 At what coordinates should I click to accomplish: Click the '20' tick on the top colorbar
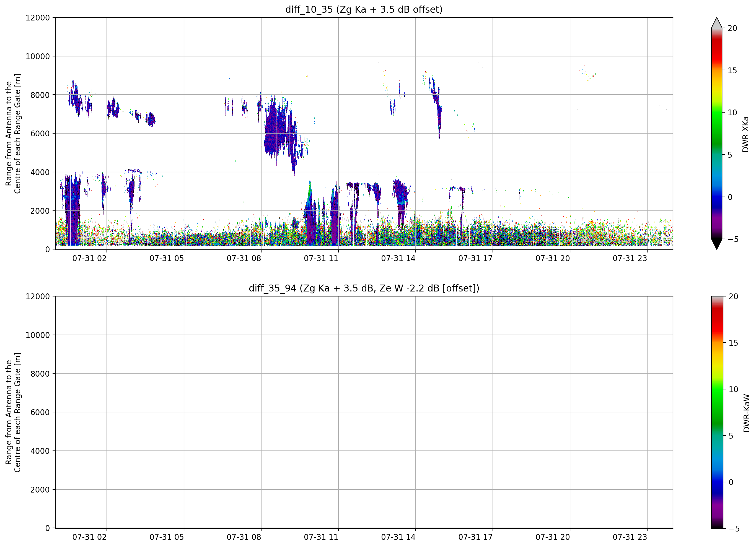(732, 28)
